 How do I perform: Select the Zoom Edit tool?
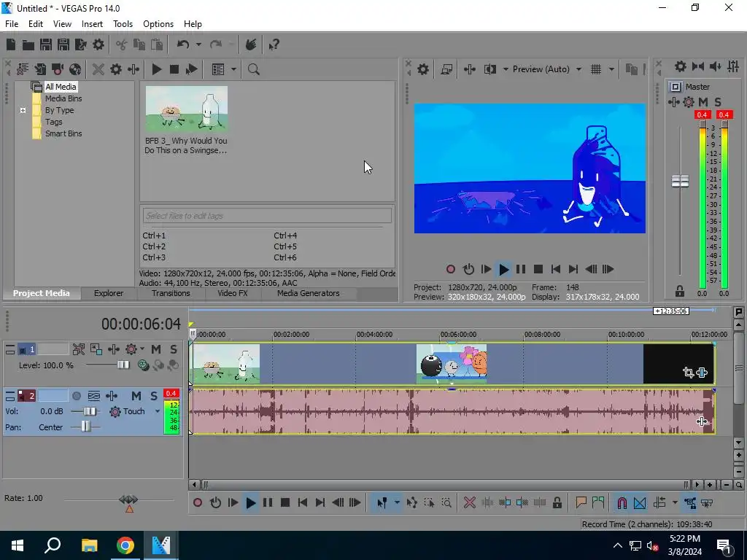click(x=447, y=503)
